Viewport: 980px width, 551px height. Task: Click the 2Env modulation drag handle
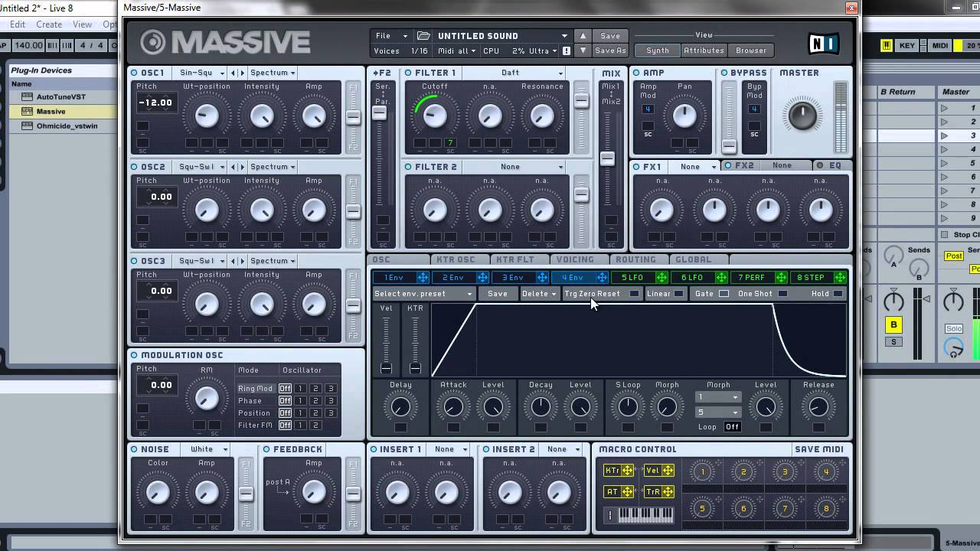(x=482, y=278)
